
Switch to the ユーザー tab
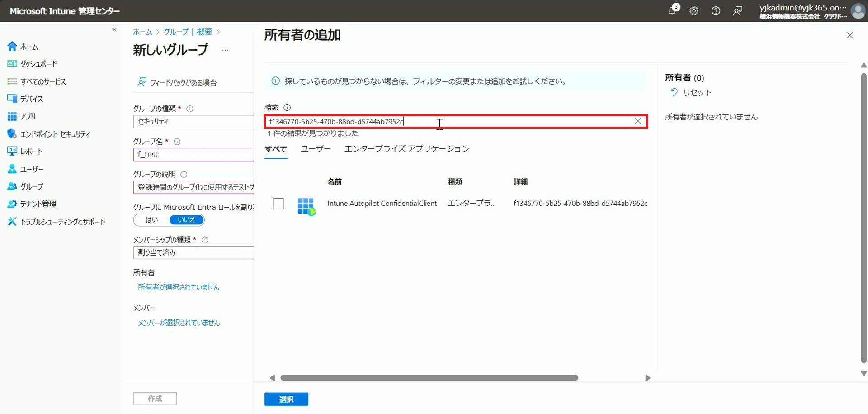(316, 148)
